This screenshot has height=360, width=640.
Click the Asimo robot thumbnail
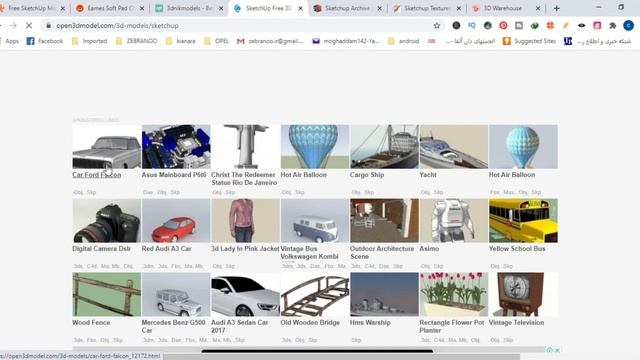[x=453, y=221]
